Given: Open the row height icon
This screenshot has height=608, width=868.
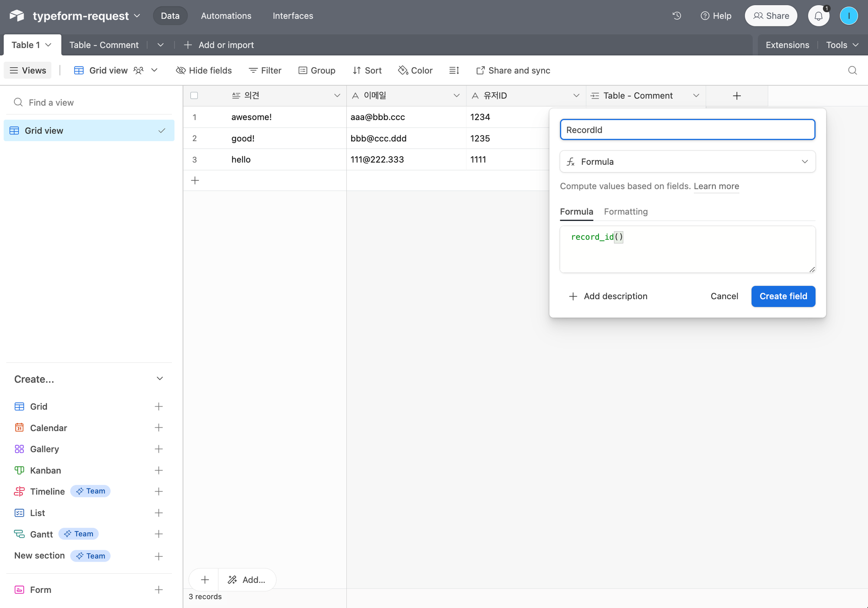Looking at the screenshot, I should click(x=454, y=70).
